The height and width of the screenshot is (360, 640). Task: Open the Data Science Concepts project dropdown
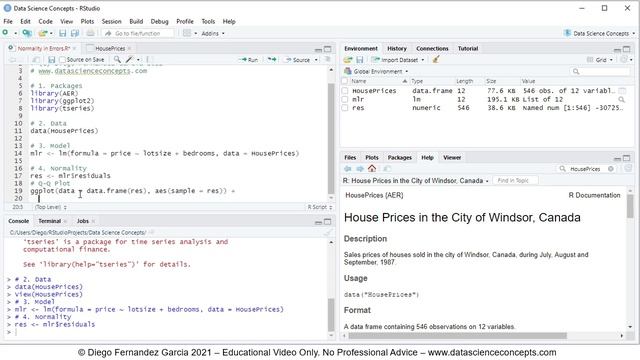point(599,33)
